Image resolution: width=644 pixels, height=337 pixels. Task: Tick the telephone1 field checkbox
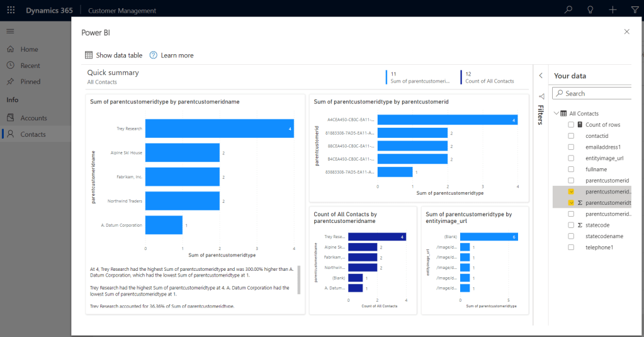click(571, 248)
